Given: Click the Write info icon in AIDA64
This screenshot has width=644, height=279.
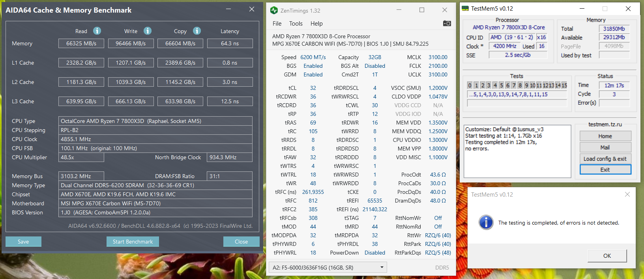Looking at the screenshot, I should click(148, 31).
